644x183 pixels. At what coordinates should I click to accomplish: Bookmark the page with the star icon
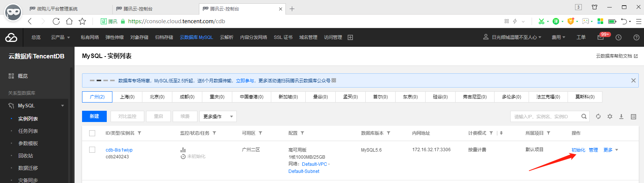pyautogui.click(x=82, y=21)
